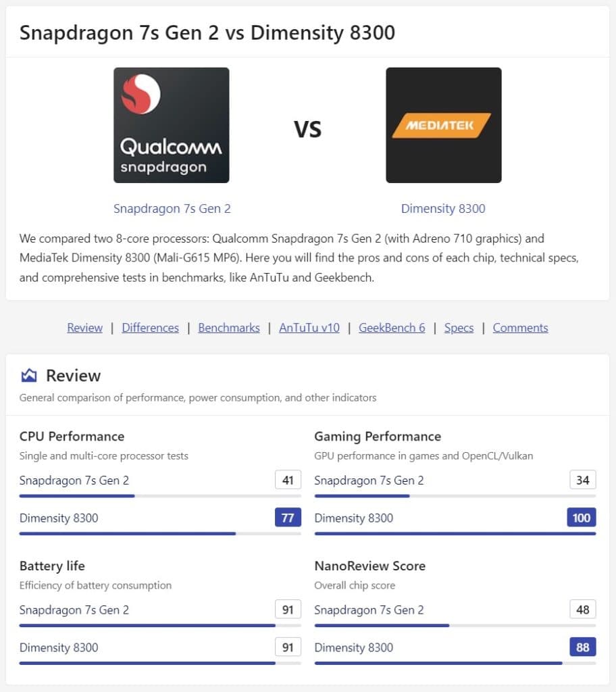Open the AnTuTu v10 results link
616x692 pixels.
(309, 328)
